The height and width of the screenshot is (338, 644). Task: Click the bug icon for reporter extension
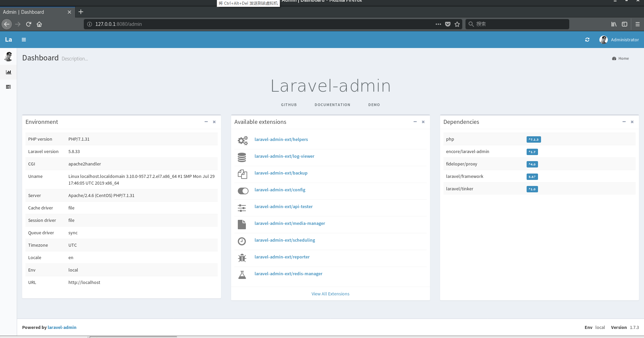tap(242, 258)
